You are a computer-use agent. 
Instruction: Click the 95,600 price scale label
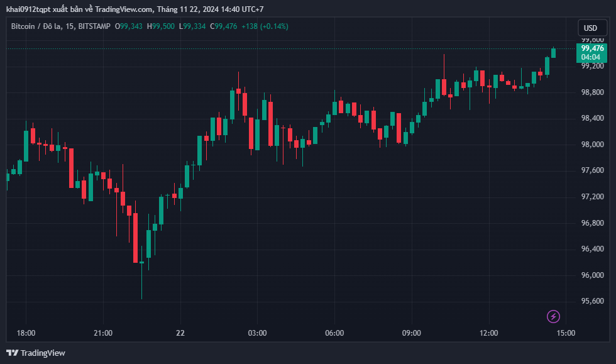[592, 301]
